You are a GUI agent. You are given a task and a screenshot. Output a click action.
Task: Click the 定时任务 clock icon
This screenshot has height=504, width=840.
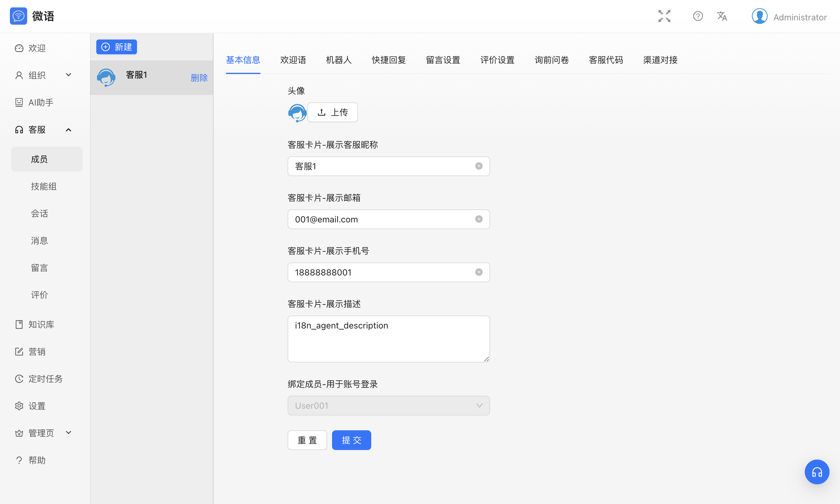click(19, 379)
